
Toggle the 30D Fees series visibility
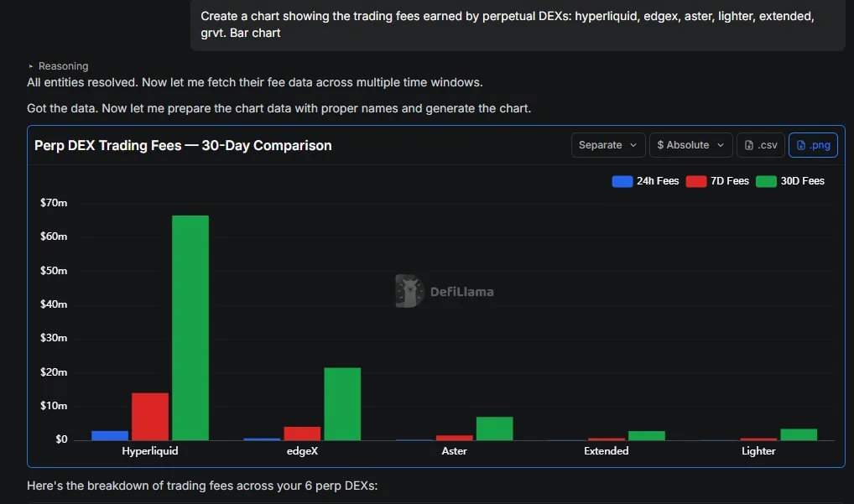(789, 180)
